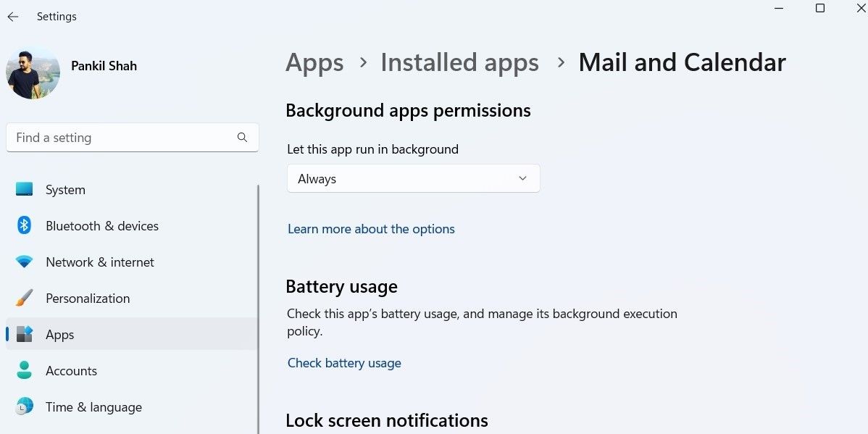Open Learn more about the options link
The image size is (868, 434).
[371, 229]
